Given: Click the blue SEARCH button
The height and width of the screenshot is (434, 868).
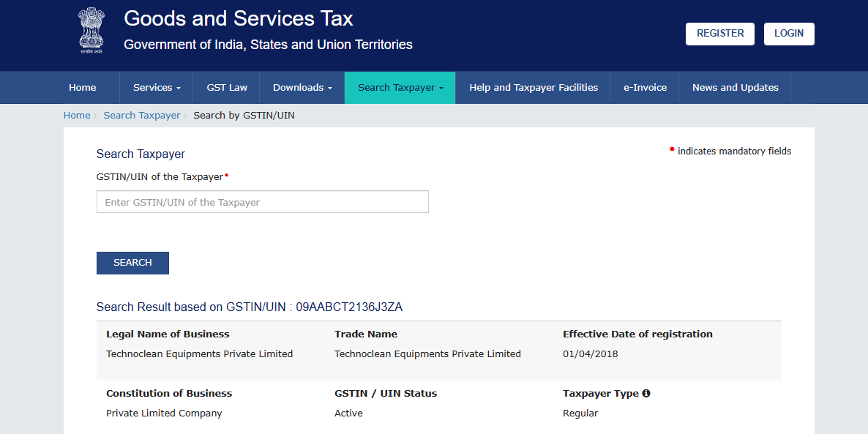Looking at the screenshot, I should [132, 263].
